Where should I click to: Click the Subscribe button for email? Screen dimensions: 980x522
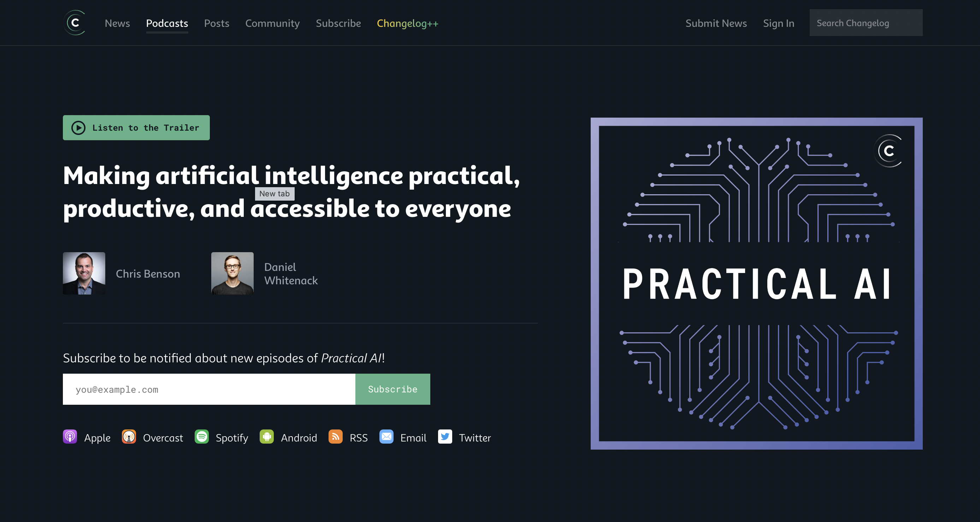(392, 389)
